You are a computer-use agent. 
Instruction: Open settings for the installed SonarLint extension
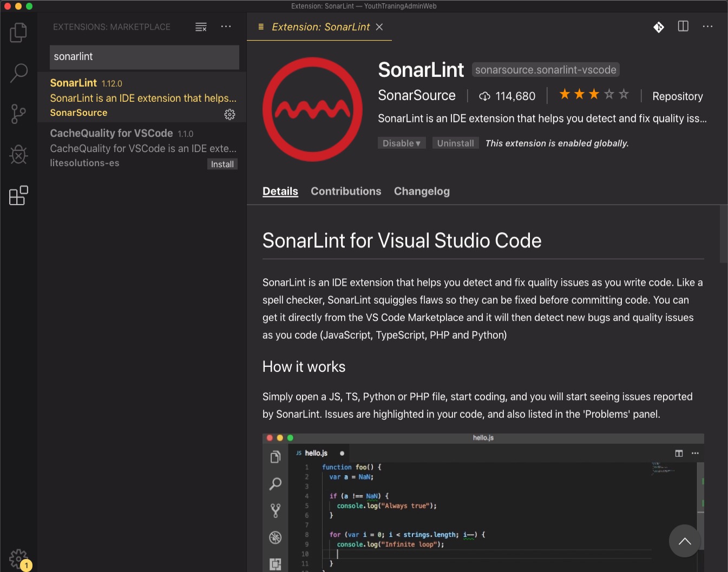(x=229, y=114)
